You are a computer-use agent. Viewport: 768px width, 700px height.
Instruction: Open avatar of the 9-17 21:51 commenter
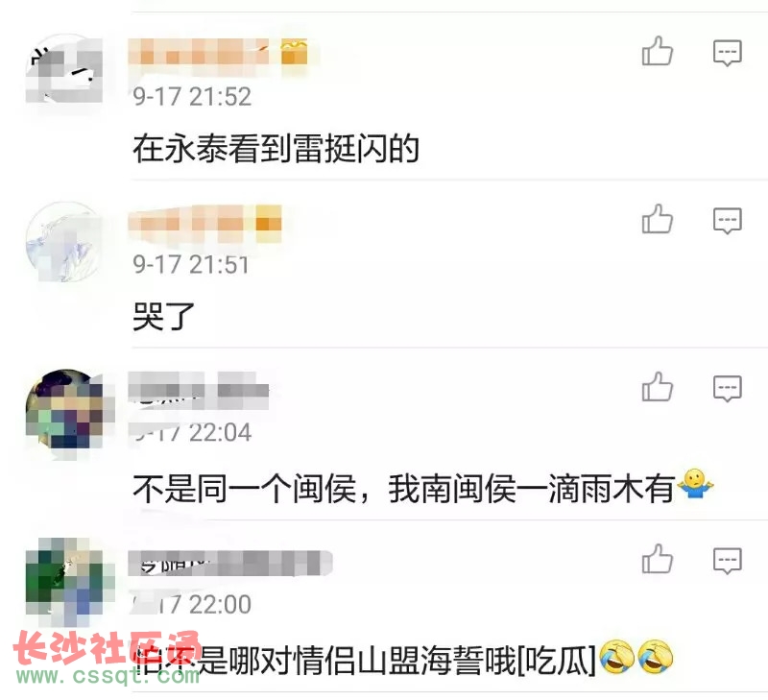[64, 240]
